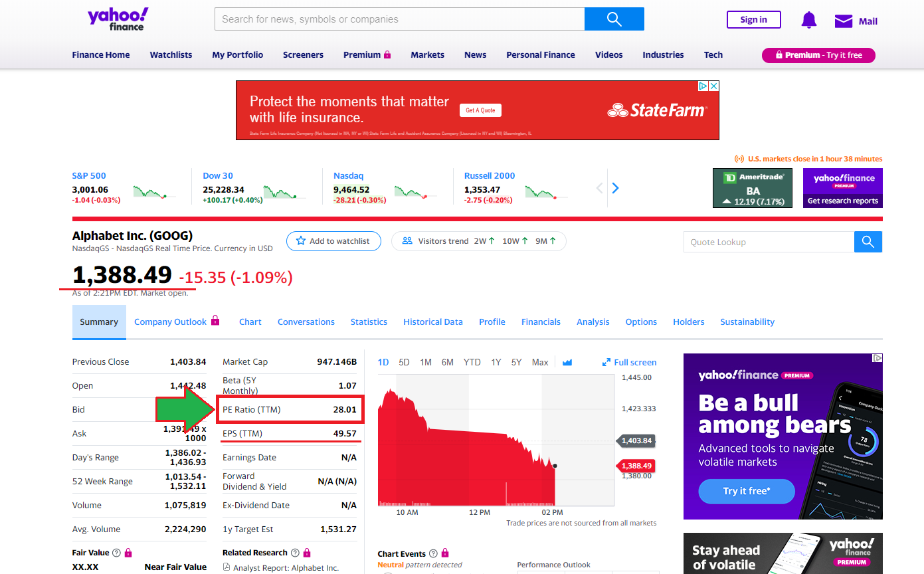Viewport: 924px width, 574px height.
Task: Open Markets in navigation
Action: tap(427, 54)
